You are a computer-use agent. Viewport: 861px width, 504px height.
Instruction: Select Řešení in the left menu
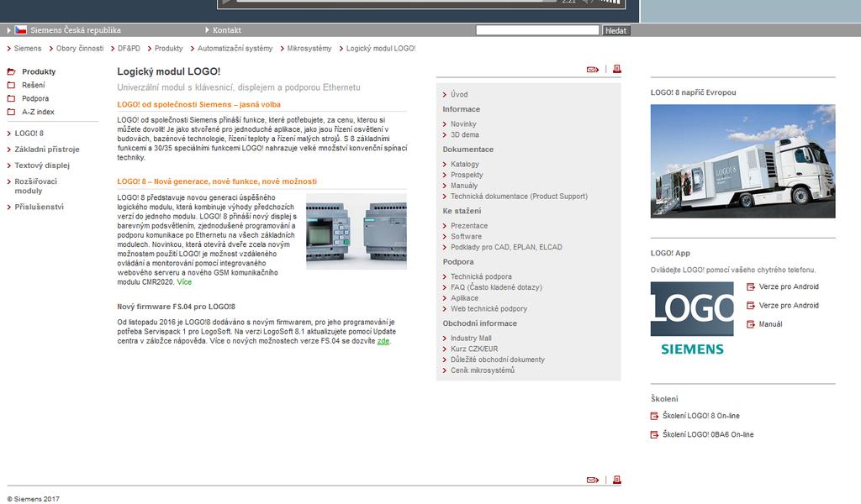pyautogui.click(x=34, y=85)
